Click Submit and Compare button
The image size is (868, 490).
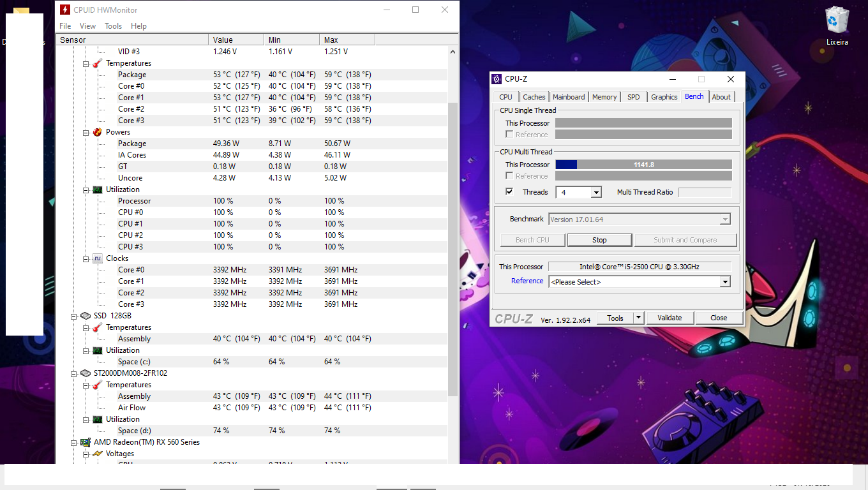click(685, 240)
